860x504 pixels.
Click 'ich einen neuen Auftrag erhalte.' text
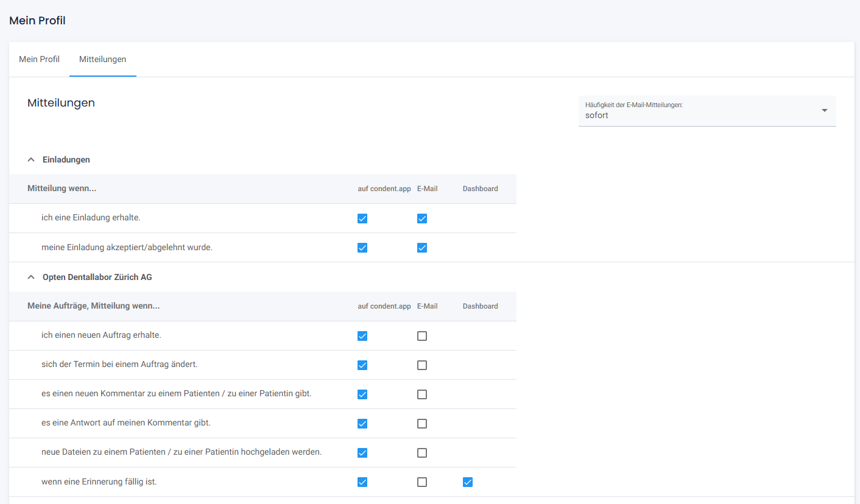(x=101, y=335)
